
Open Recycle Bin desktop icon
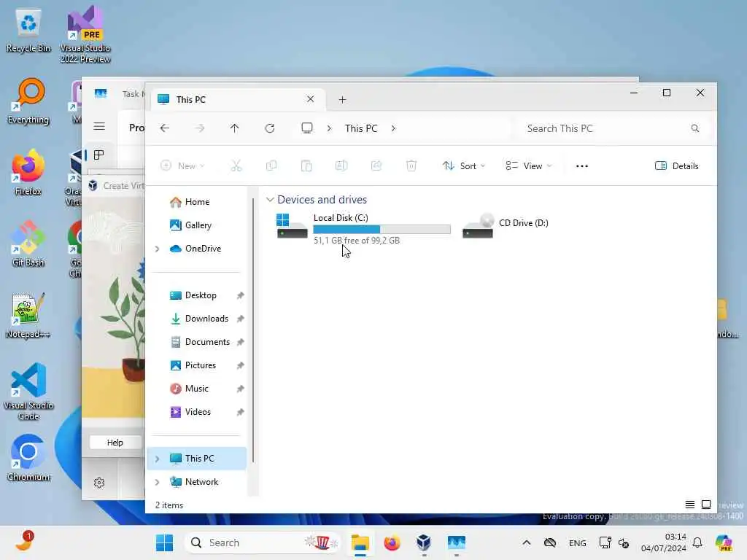coord(28,31)
